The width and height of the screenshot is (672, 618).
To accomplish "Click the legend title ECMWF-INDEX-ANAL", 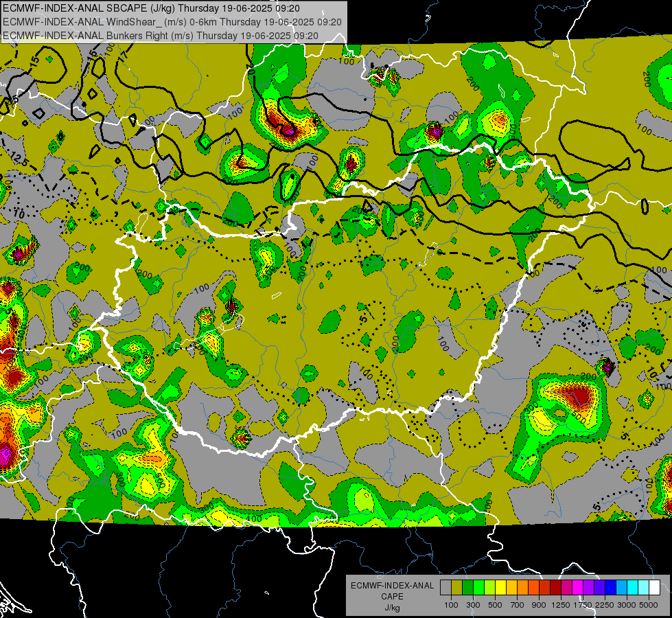I will [x=393, y=586].
